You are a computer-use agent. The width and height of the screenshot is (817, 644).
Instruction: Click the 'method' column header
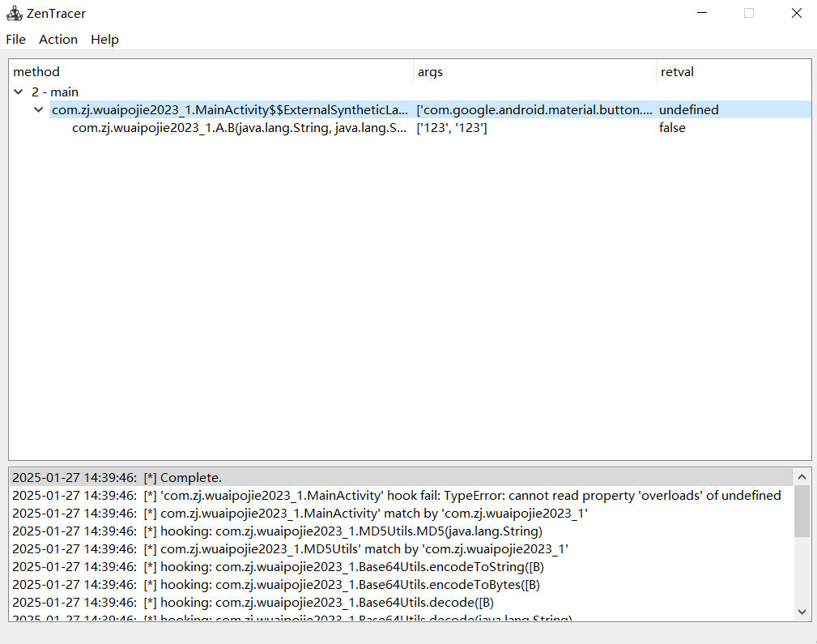coord(36,72)
